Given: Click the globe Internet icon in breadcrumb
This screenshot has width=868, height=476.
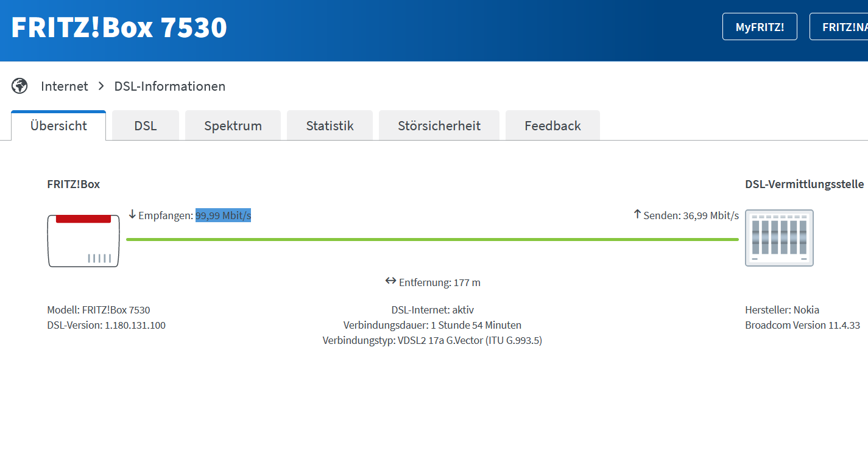Looking at the screenshot, I should pos(19,86).
